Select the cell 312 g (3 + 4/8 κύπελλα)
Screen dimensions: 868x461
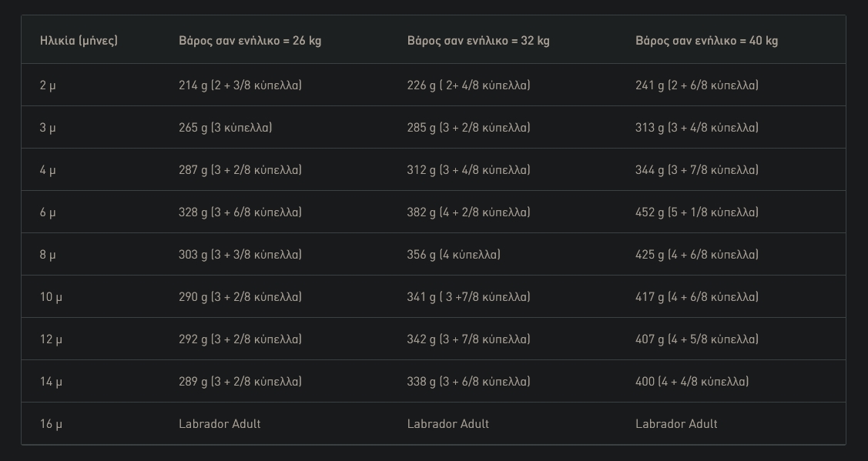(468, 170)
